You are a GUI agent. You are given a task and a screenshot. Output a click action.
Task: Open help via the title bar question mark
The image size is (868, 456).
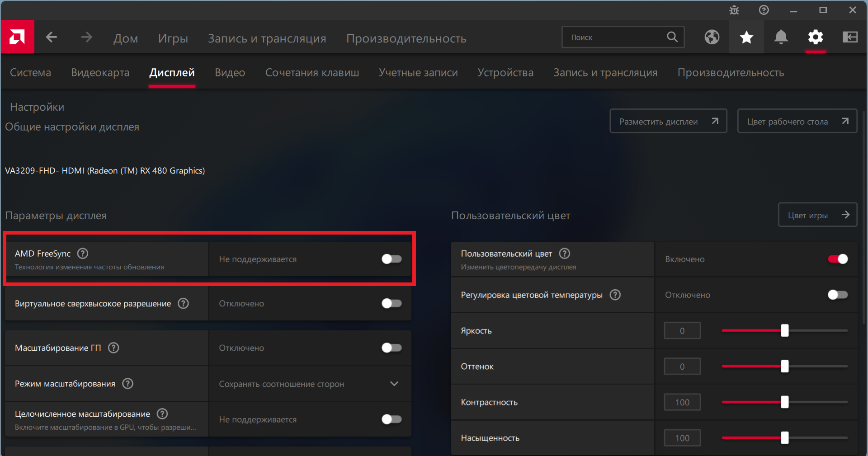click(764, 10)
